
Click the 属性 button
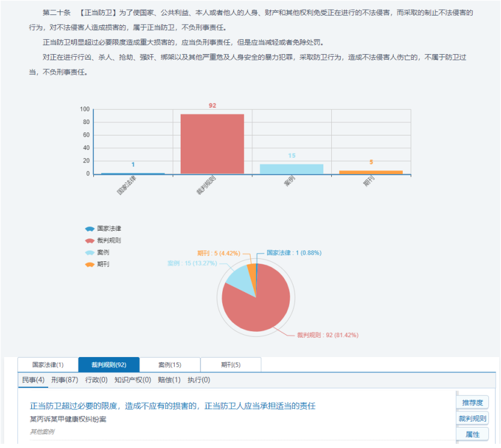[x=473, y=434]
